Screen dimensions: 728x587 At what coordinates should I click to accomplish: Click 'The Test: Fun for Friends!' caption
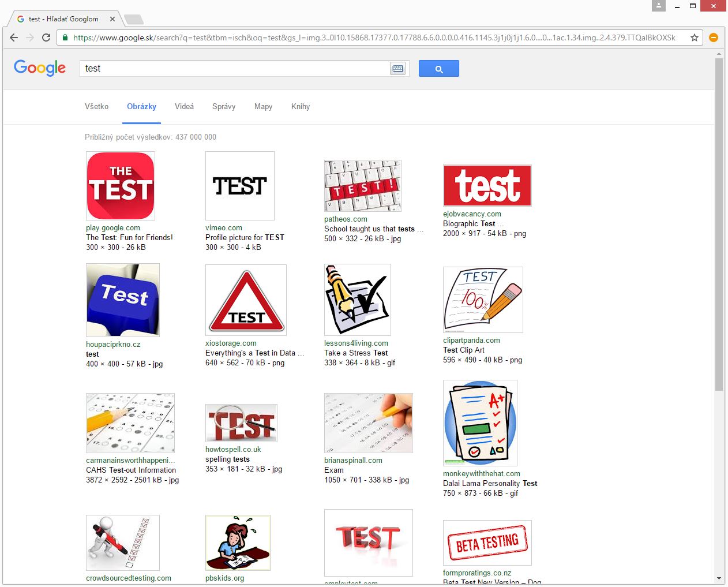129,238
